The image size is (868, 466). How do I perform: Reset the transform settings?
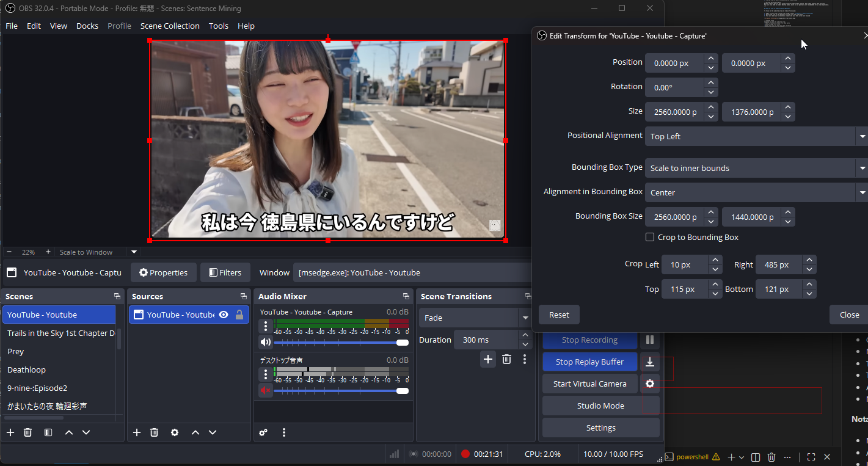click(558, 314)
